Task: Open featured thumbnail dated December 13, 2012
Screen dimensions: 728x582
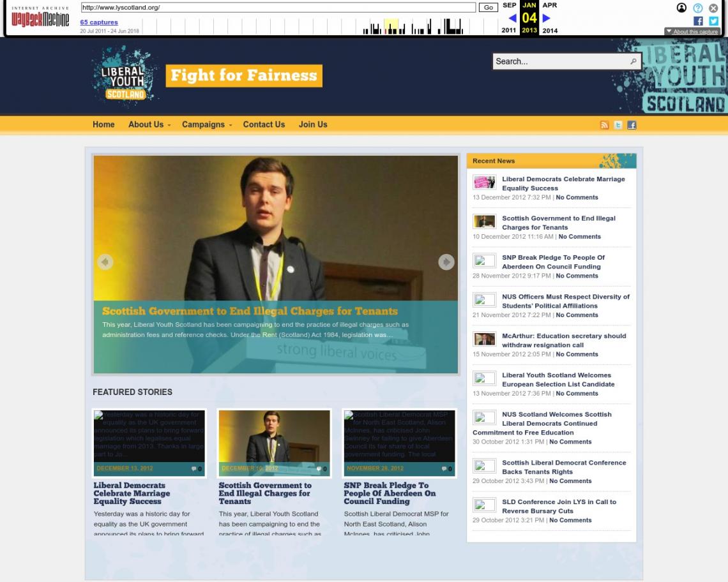Action: click(149, 444)
